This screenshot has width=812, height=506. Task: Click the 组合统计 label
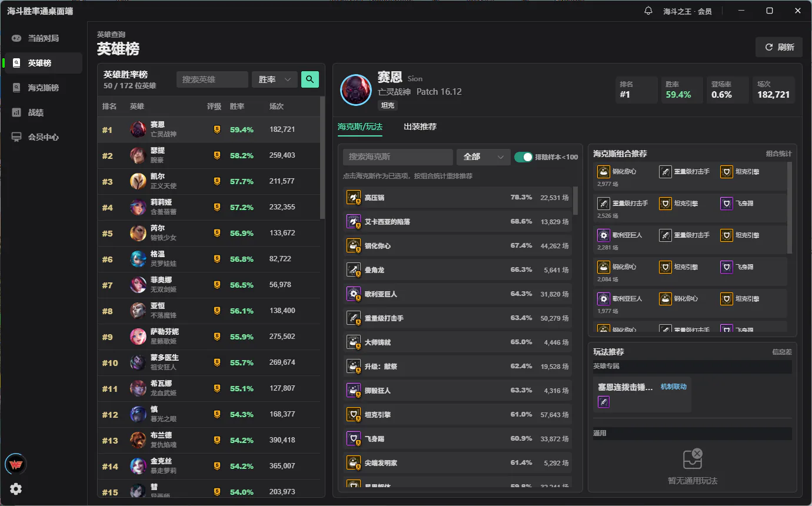pos(779,154)
